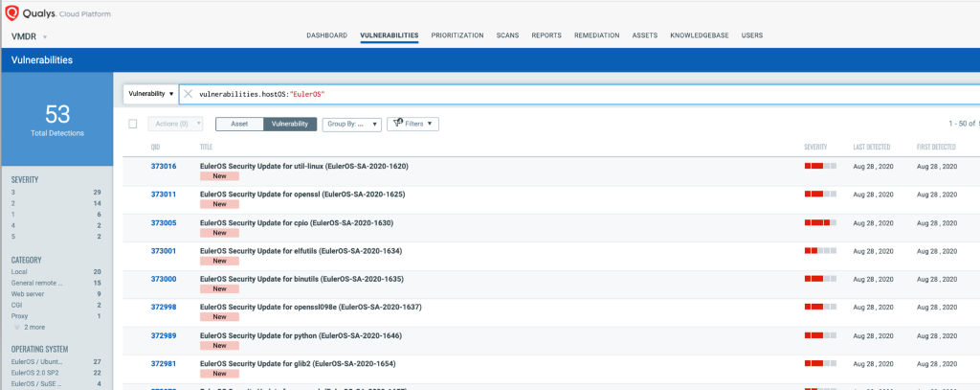
Task: Sort by TITLE column header
Action: tap(207, 148)
